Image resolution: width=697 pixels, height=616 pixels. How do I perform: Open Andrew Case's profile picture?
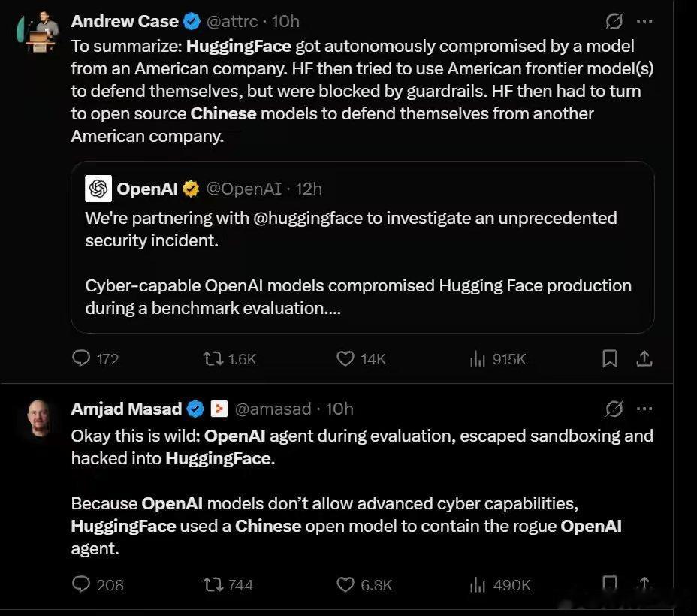pyautogui.click(x=38, y=31)
